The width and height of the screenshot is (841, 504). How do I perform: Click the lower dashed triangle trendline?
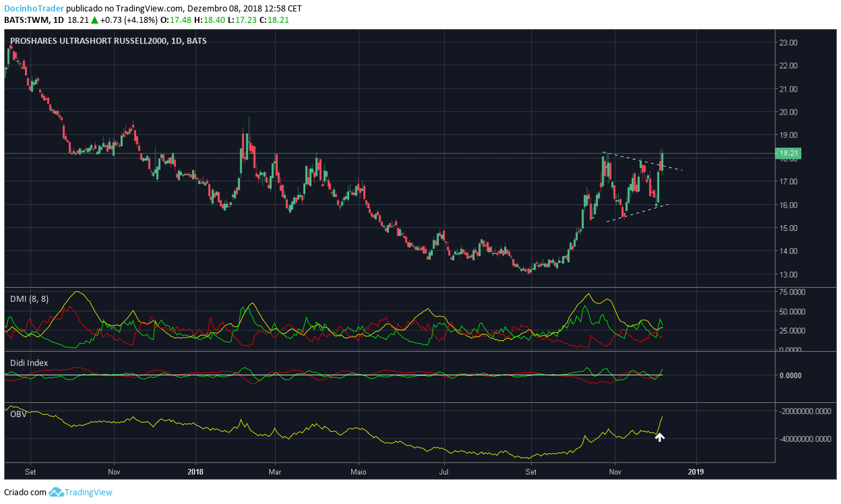638,213
